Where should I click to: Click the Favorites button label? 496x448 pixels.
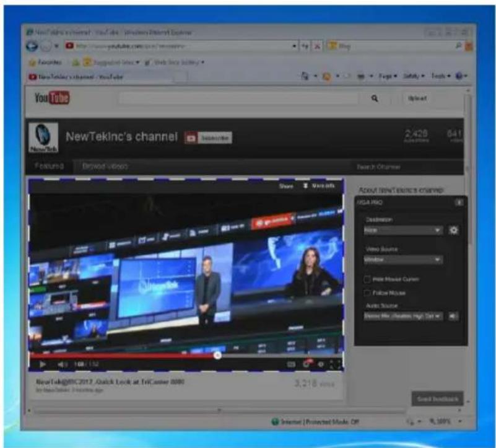[50, 63]
